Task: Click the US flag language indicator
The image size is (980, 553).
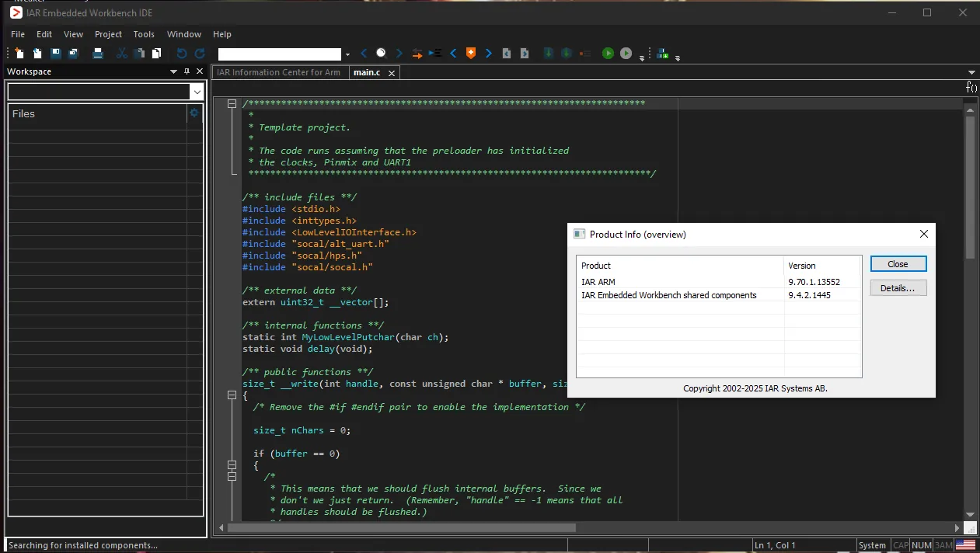Action: pos(965,545)
